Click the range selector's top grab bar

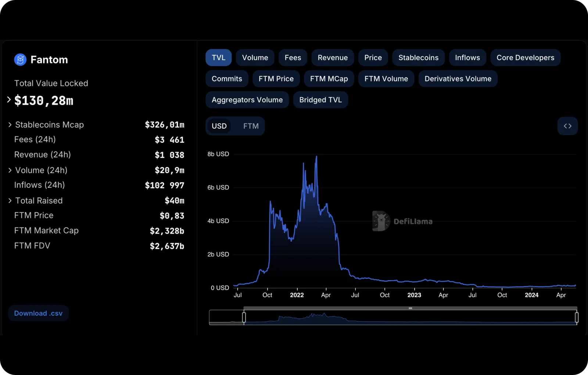[410, 308]
